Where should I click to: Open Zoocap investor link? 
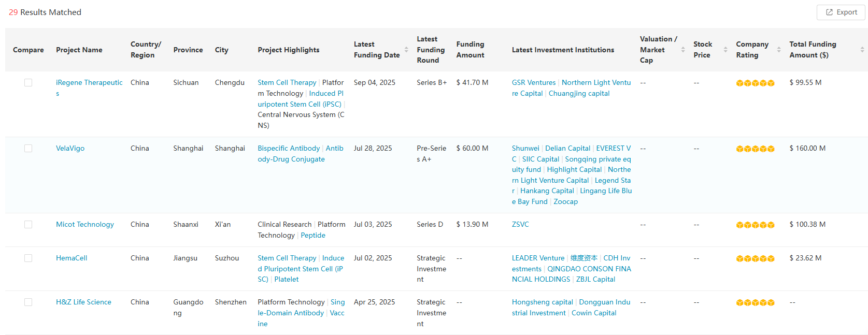click(x=565, y=201)
